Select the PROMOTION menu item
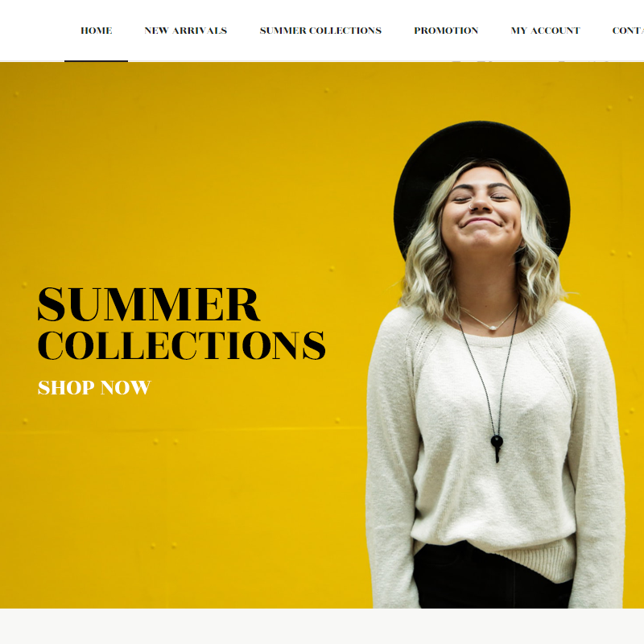Screen dimensions: 644x644 (446, 31)
